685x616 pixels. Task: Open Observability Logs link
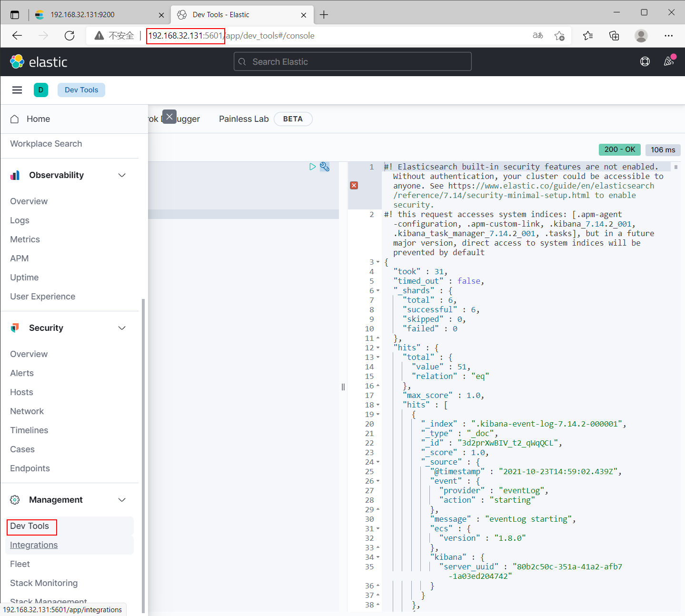tap(20, 220)
